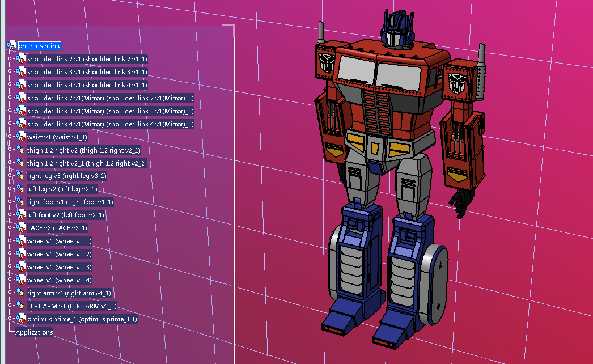Select 'waist v1 (waist v1_1)' label
The image size is (593, 364).
click(57, 137)
